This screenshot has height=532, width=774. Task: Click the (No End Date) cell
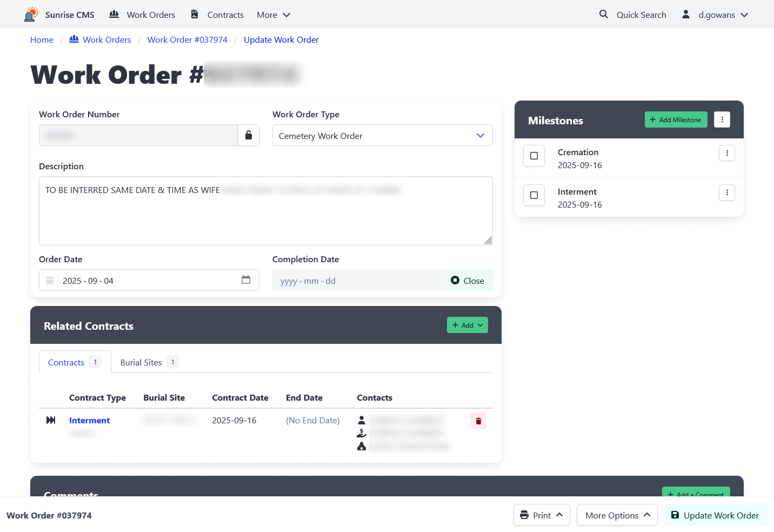click(313, 420)
